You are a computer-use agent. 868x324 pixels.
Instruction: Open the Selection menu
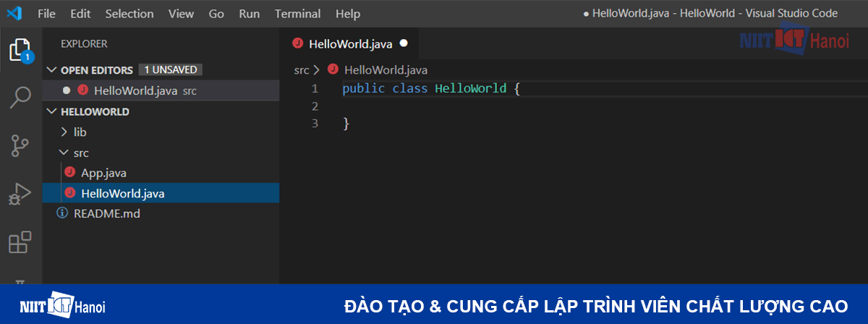click(129, 14)
